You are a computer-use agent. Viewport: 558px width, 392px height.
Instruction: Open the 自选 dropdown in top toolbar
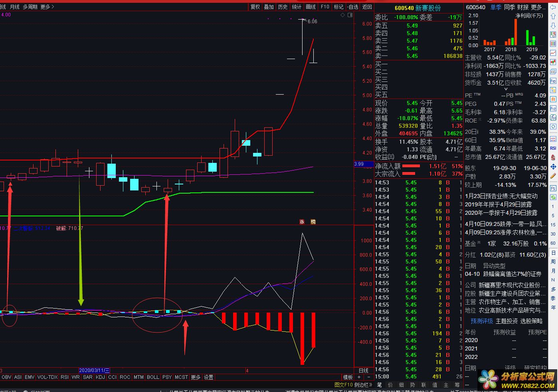pyautogui.click(x=353, y=7)
